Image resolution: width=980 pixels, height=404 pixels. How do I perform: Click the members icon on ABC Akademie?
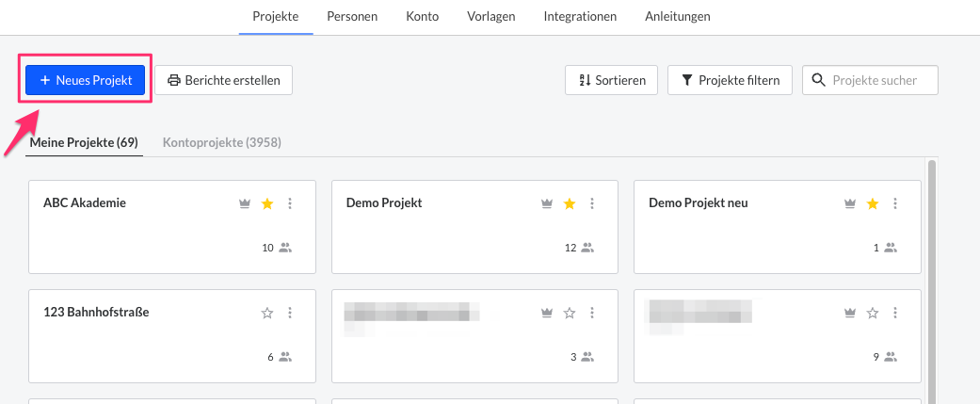click(x=285, y=248)
